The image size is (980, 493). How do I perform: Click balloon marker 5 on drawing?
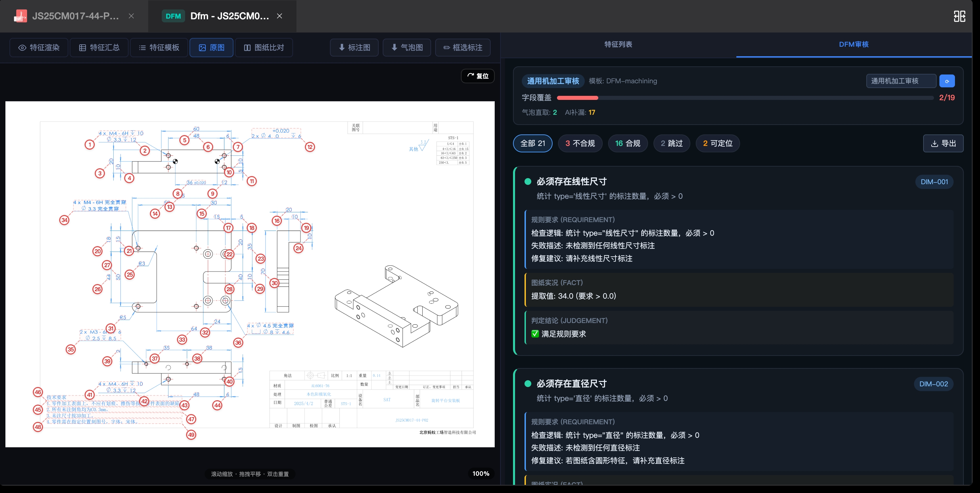click(184, 140)
